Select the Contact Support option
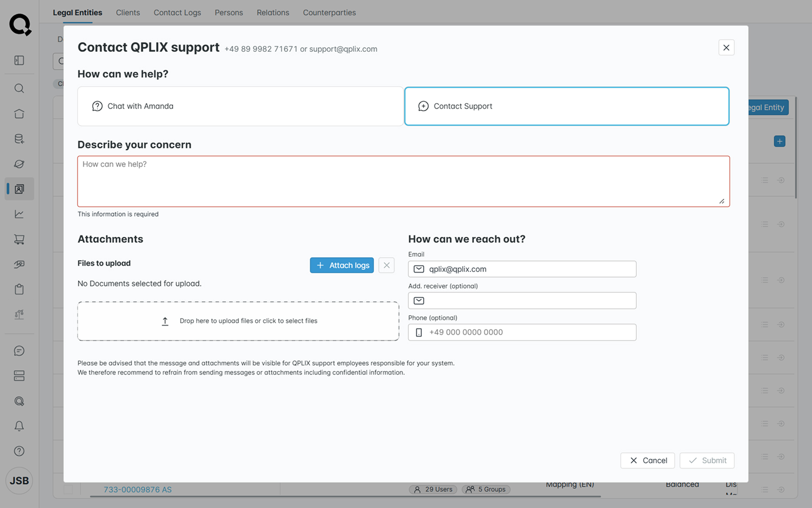The width and height of the screenshot is (812, 508). tap(567, 106)
